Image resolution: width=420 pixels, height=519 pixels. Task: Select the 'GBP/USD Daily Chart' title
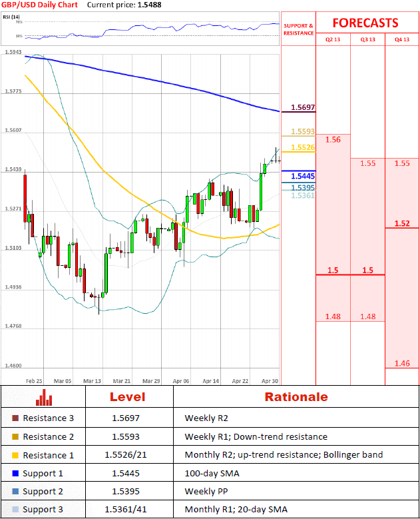coord(39,5)
